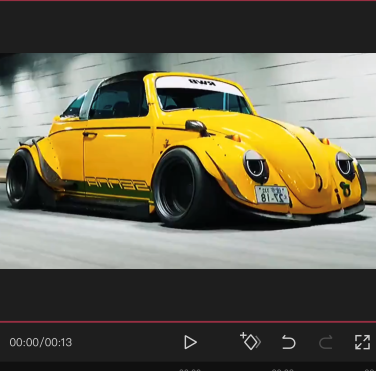The image size is (376, 371).
Task: Expand preview to fullscreen
Action: [362, 342]
